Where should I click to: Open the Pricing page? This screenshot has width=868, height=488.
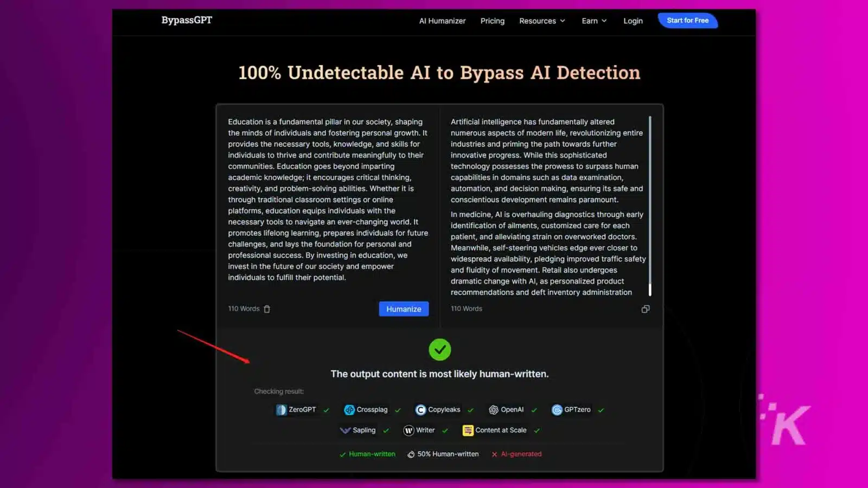coord(492,21)
